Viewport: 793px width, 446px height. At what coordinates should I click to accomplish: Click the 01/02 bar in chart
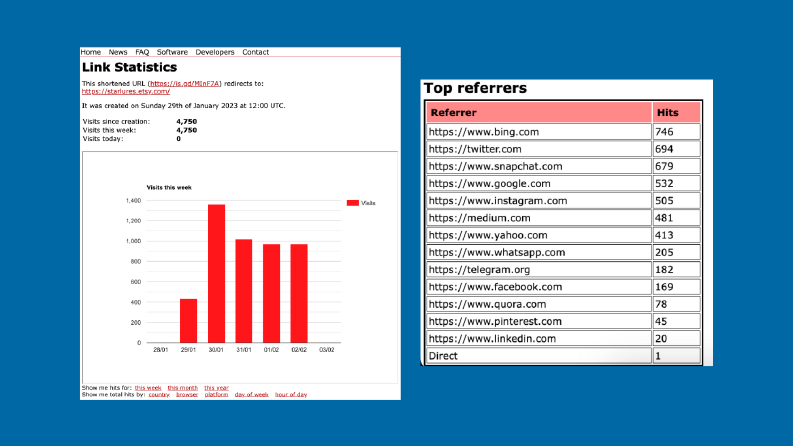[272, 293]
